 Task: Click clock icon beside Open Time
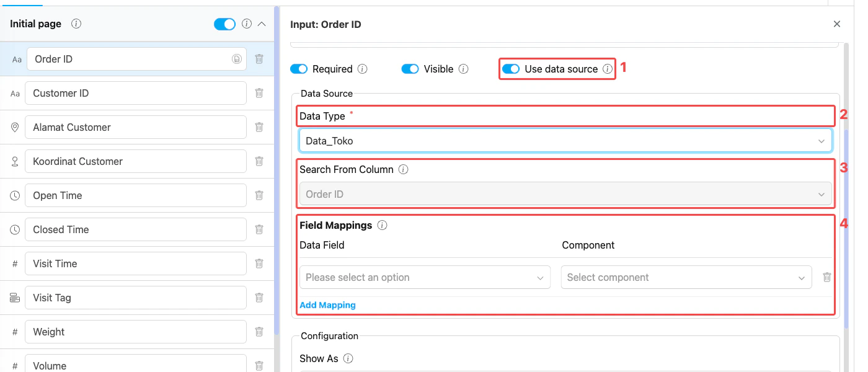15,195
